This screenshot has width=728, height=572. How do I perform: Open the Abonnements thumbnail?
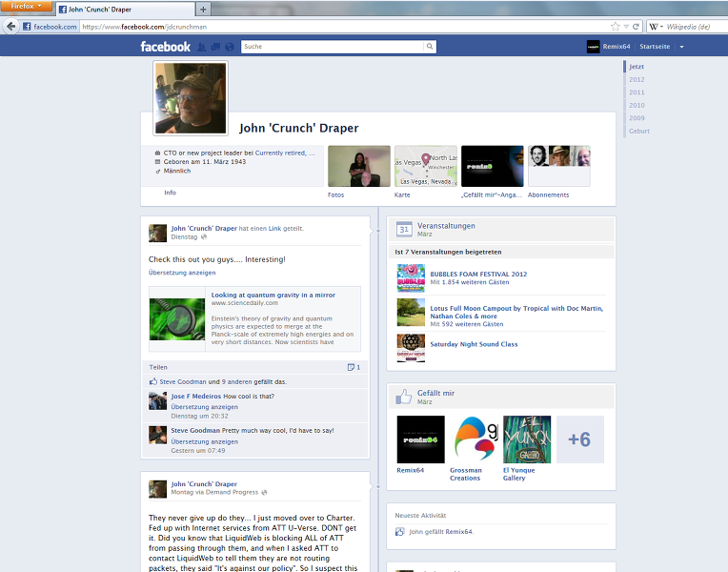click(x=559, y=166)
